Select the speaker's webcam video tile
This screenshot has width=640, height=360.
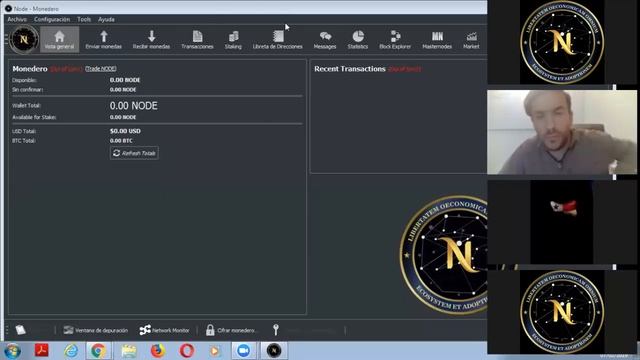tap(562, 132)
